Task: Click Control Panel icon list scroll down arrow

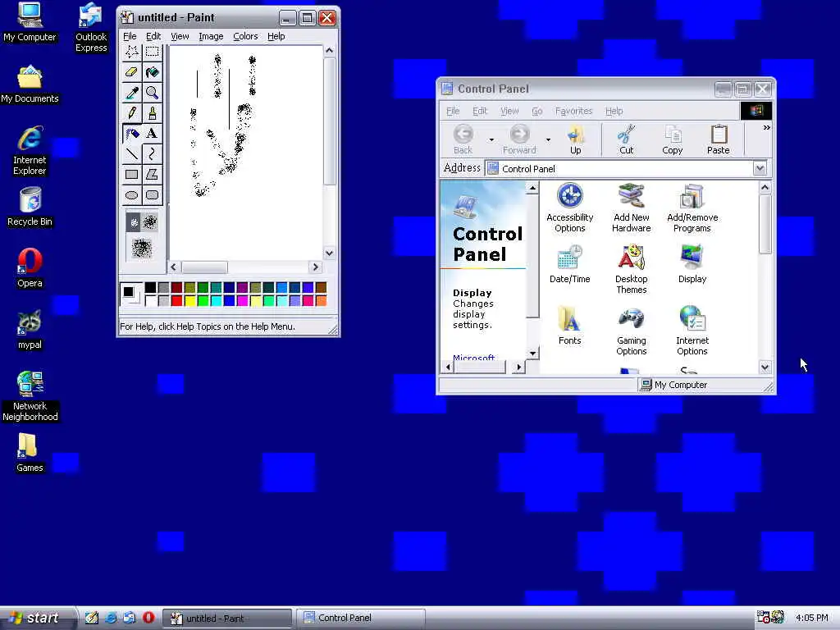Action: [x=765, y=367]
